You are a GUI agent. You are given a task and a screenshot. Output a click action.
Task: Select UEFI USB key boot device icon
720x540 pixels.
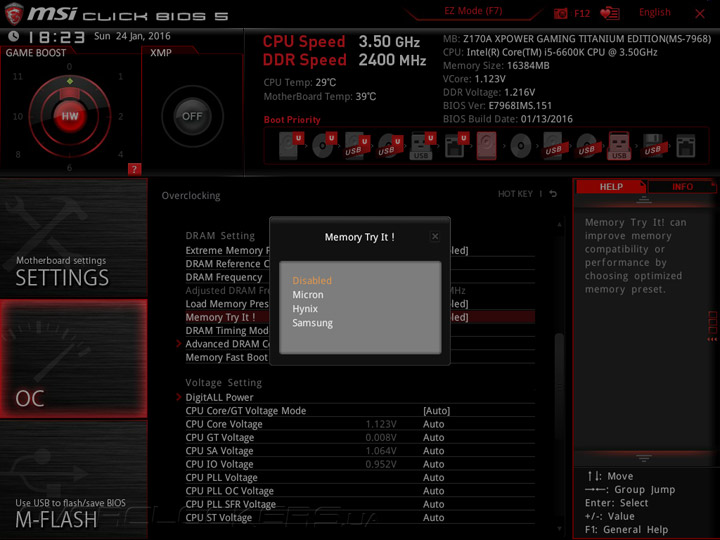pos(422,145)
